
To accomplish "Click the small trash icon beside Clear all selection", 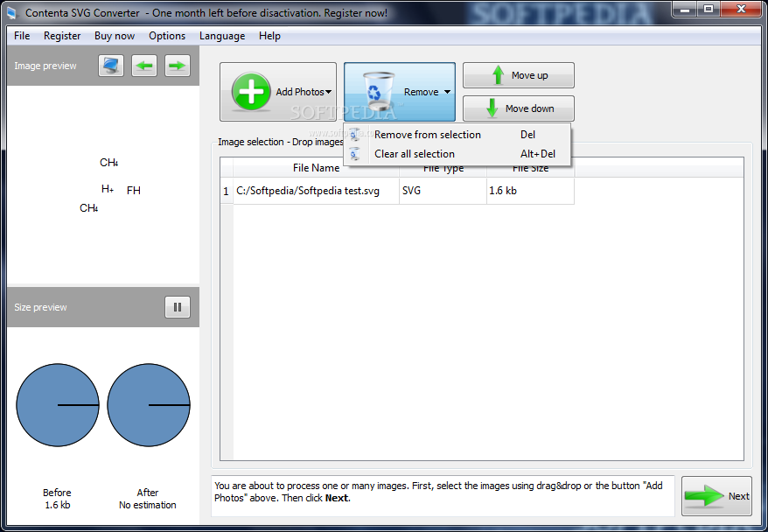I will (x=355, y=154).
